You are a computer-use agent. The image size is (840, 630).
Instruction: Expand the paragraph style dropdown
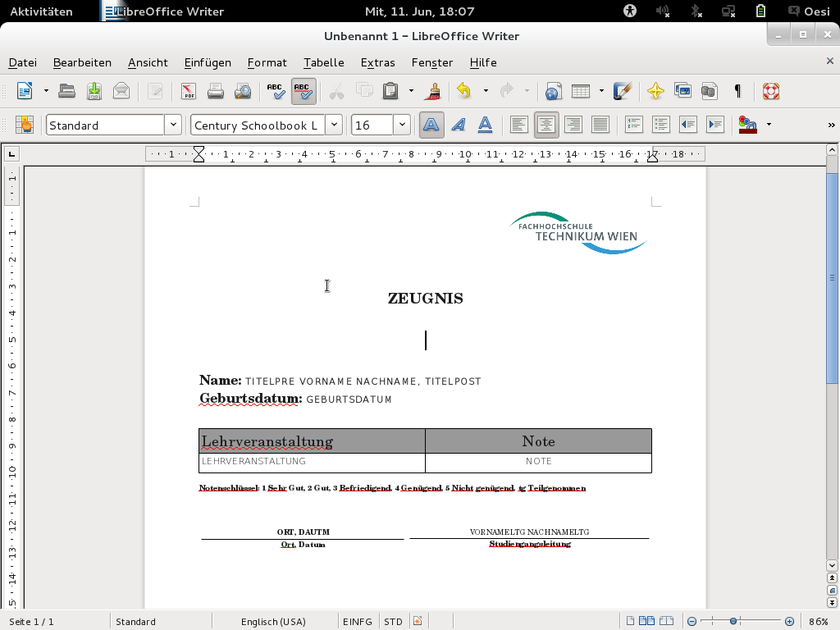(x=172, y=125)
